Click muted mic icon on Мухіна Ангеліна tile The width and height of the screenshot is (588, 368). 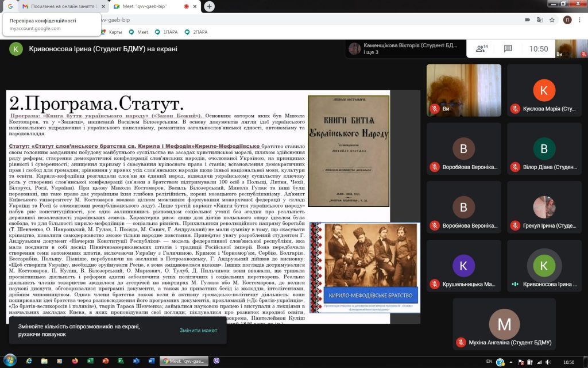coord(461,342)
